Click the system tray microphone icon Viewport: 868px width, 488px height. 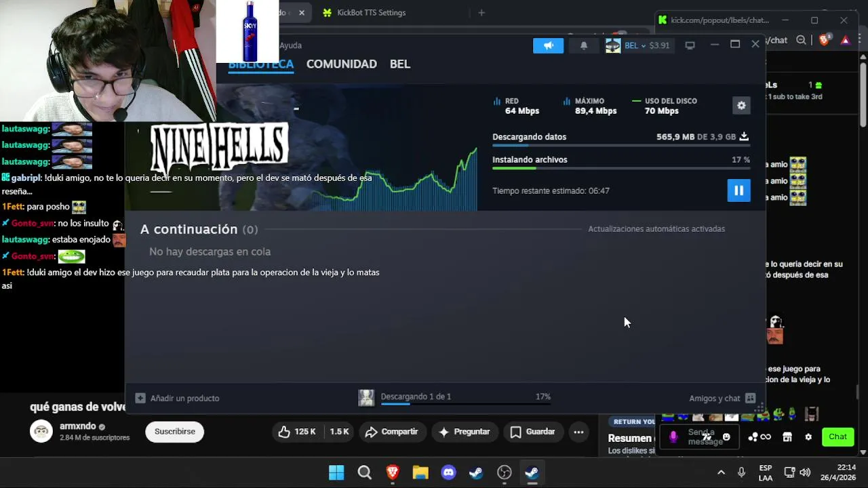pyautogui.click(x=741, y=472)
